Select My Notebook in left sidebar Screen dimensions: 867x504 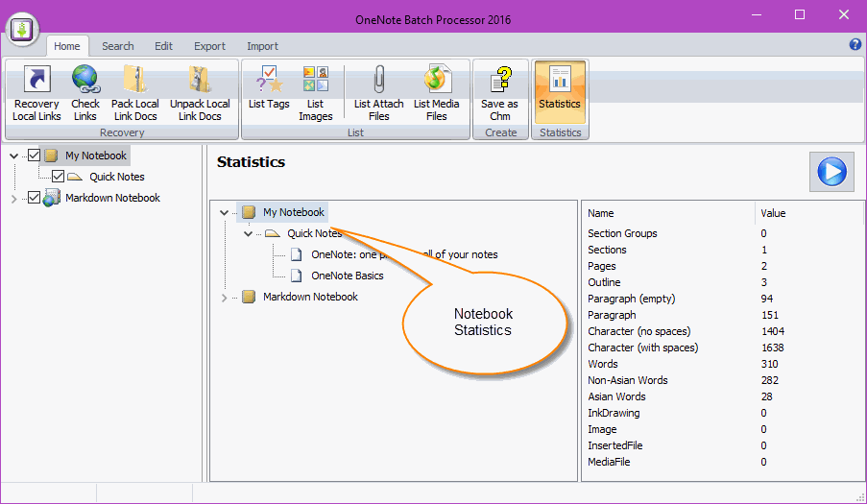[x=96, y=156]
